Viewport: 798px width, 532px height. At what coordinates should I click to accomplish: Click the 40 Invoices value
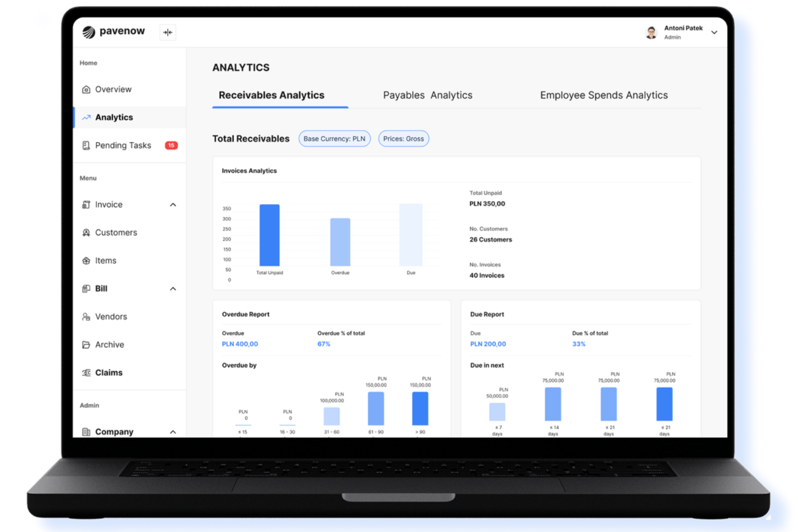487,276
